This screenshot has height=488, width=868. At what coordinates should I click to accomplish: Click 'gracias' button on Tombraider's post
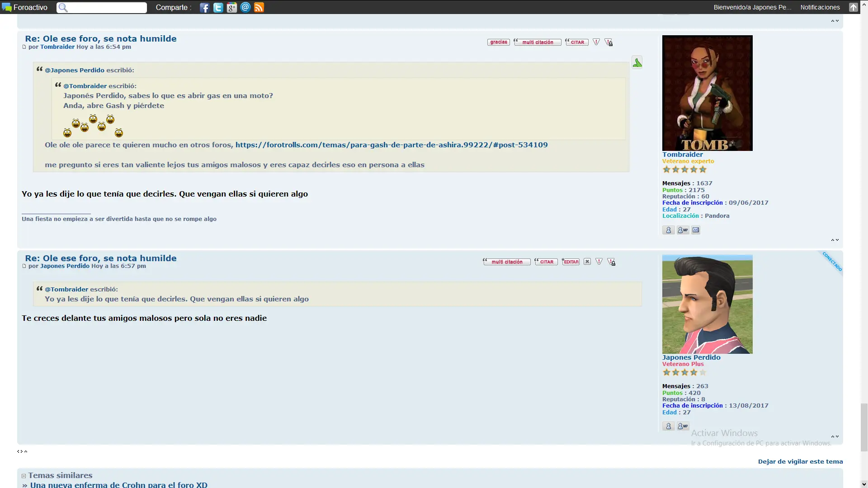[x=499, y=42]
